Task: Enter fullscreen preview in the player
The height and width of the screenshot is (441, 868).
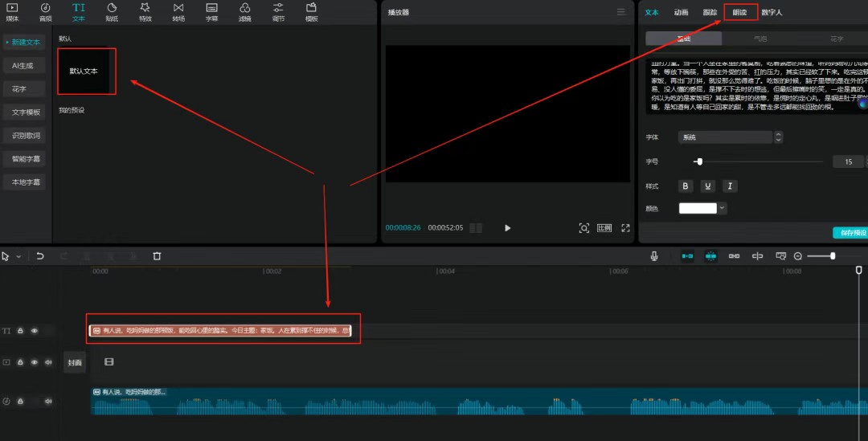Action: 625,228
